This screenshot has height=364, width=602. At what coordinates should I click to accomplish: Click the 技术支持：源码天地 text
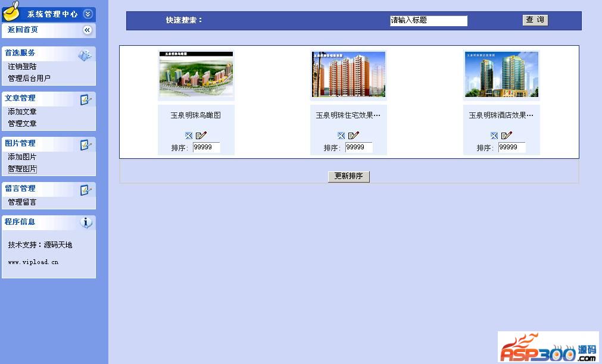pyautogui.click(x=40, y=244)
